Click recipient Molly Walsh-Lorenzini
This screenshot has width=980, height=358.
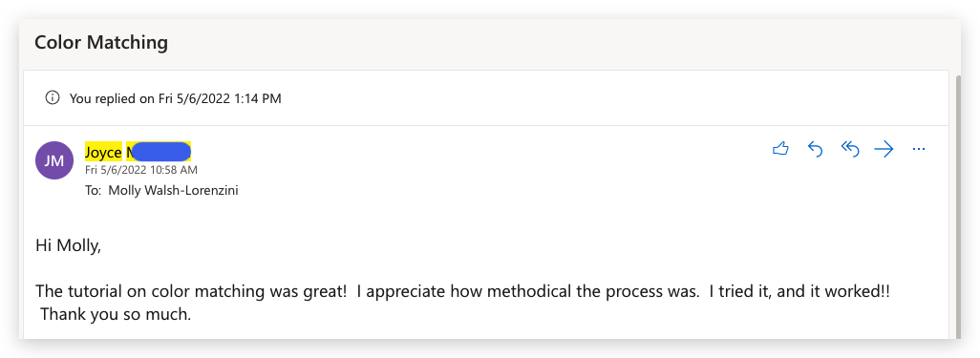click(173, 191)
